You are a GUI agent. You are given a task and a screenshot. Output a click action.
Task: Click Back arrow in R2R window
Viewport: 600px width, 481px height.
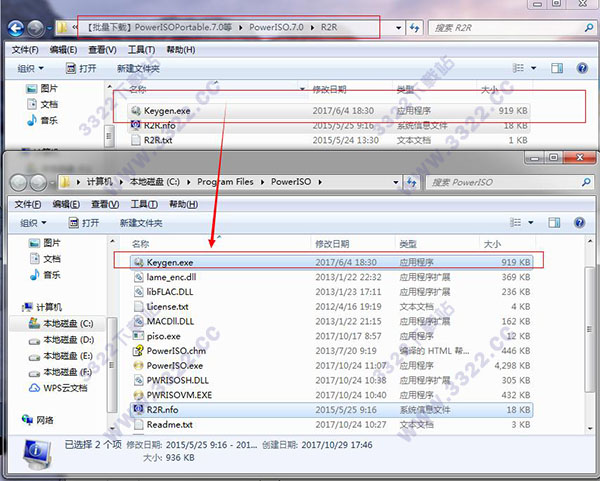(x=16, y=28)
